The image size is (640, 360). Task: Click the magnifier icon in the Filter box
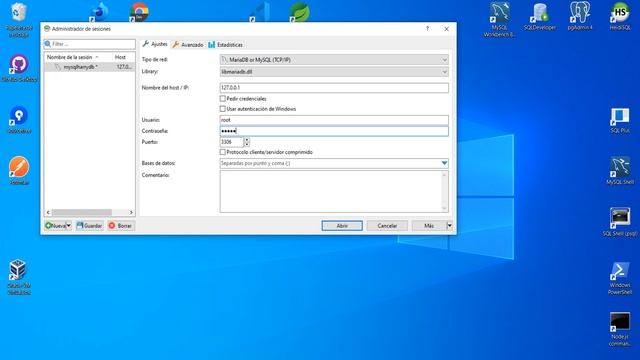tap(48, 44)
